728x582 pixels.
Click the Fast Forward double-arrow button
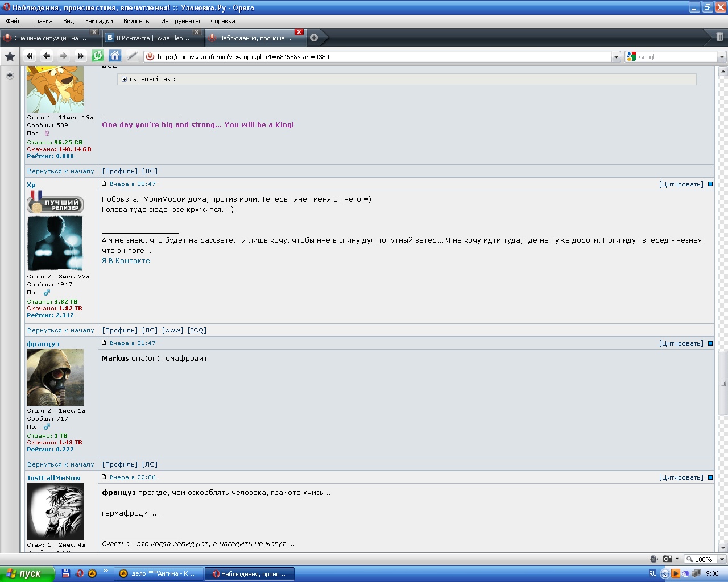click(x=81, y=56)
